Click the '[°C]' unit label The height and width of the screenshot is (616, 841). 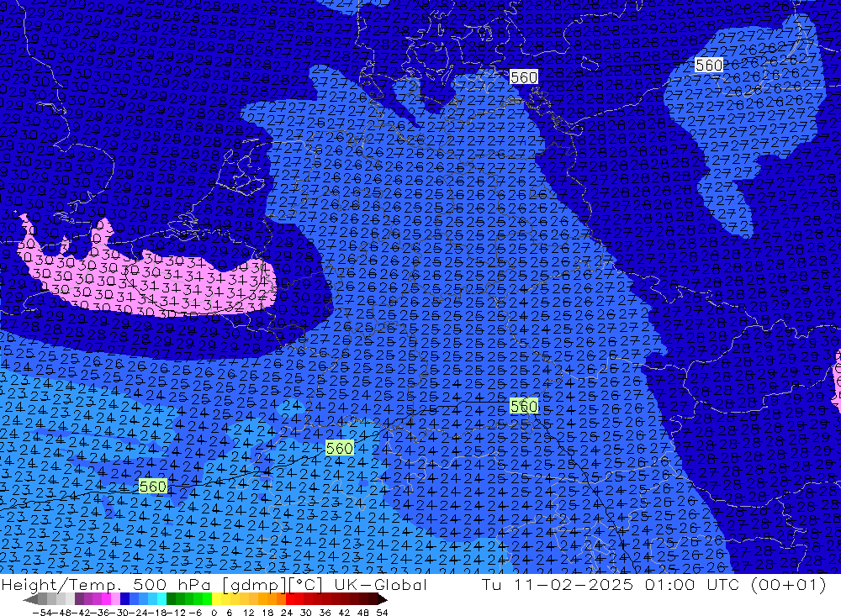pos(306,585)
